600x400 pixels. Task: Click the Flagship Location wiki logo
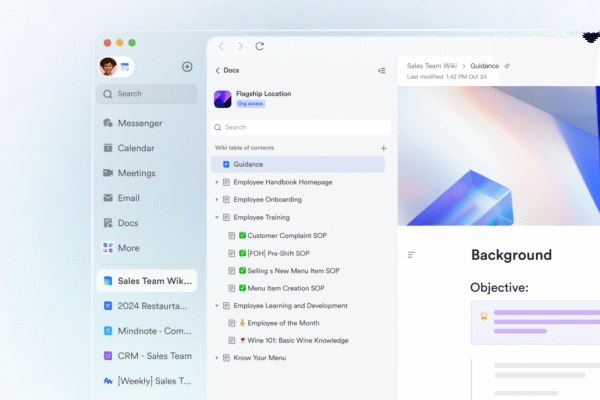click(x=222, y=99)
